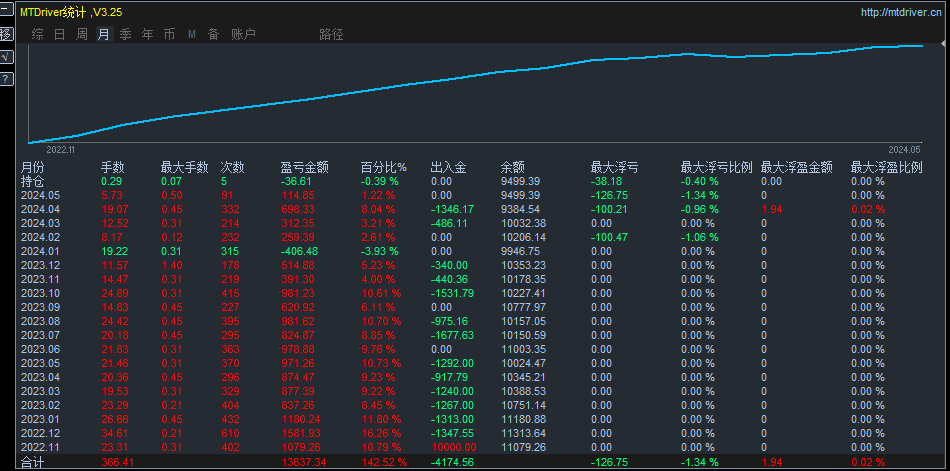
Task: Click the minus collapse button in left strip
Action: tap(6, 10)
